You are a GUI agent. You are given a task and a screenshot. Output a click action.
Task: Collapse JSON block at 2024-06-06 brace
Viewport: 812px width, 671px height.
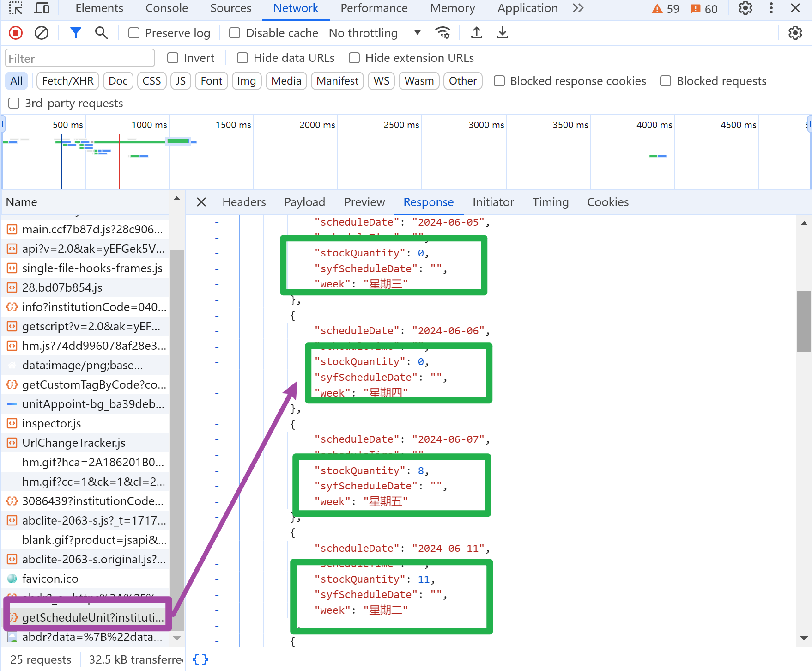tap(217, 316)
